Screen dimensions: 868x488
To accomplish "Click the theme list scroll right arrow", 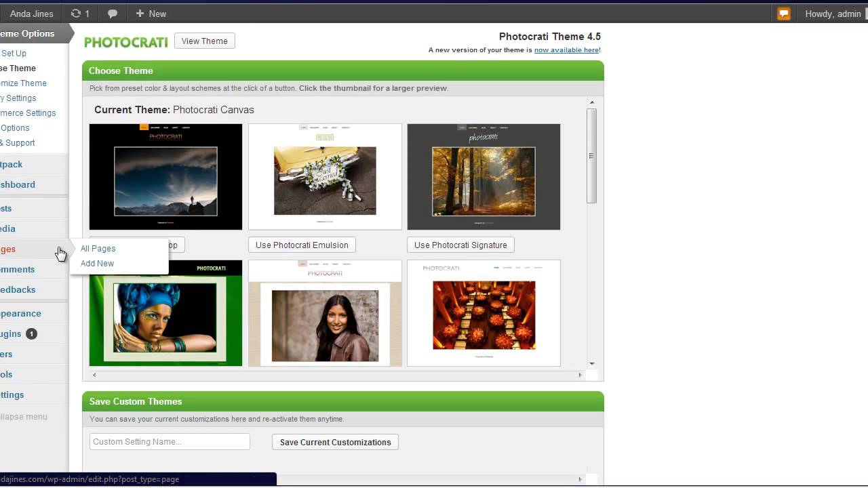I will pyautogui.click(x=580, y=375).
